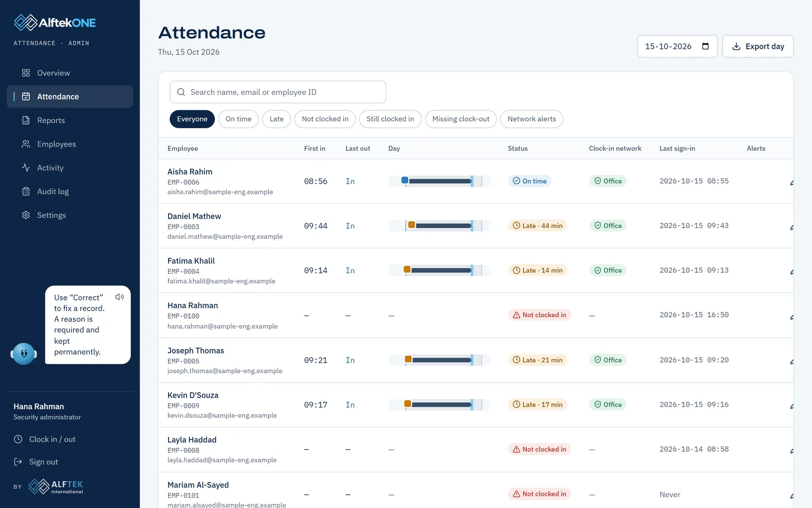This screenshot has width=812, height=508.
Task: Click Aisha Rahim's day timeline bar
Action: [439, 181]
